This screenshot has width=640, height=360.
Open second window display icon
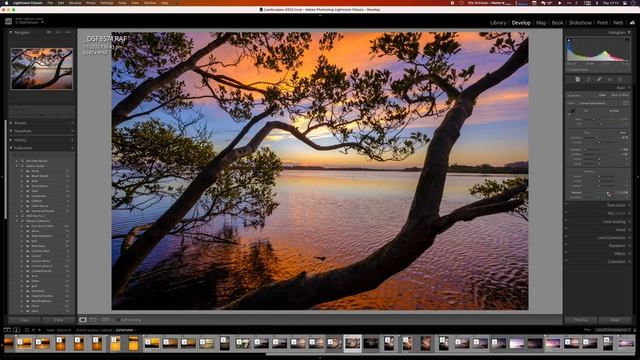click(x=16, y=330)
